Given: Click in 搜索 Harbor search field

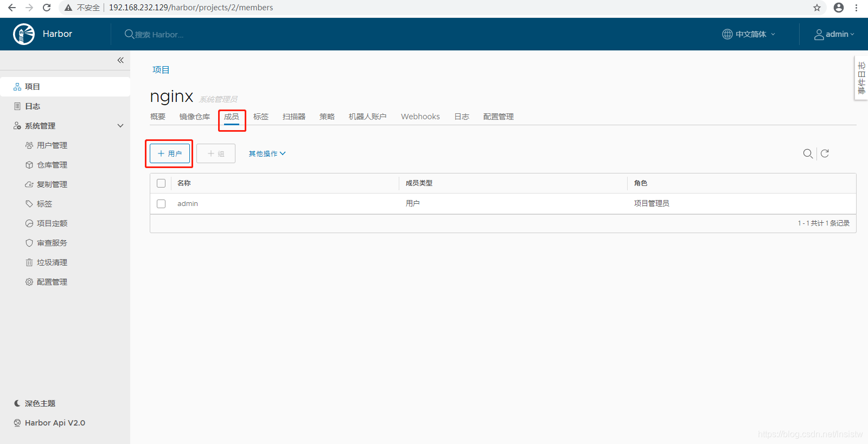Looking at the screenshot, I should [159, 35].
